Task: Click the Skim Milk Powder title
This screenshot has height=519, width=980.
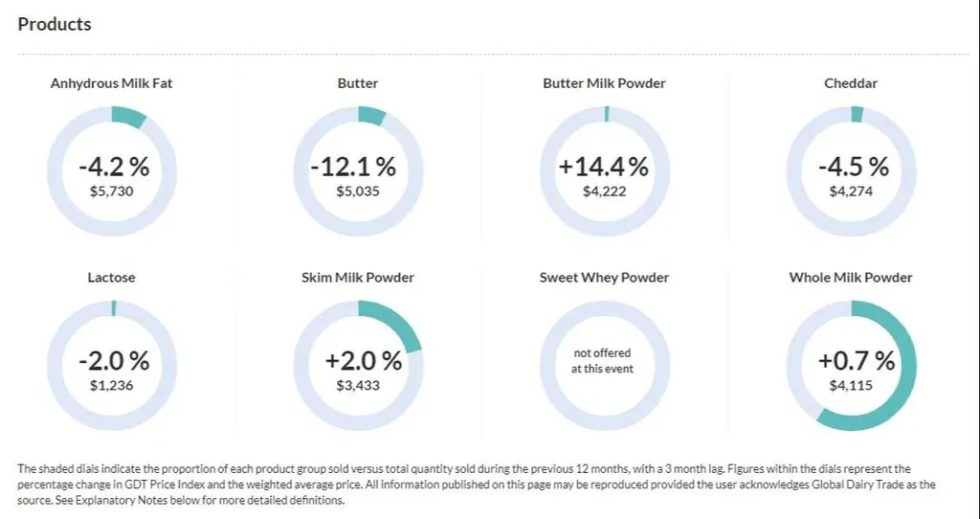Action: tap(358, 278)
